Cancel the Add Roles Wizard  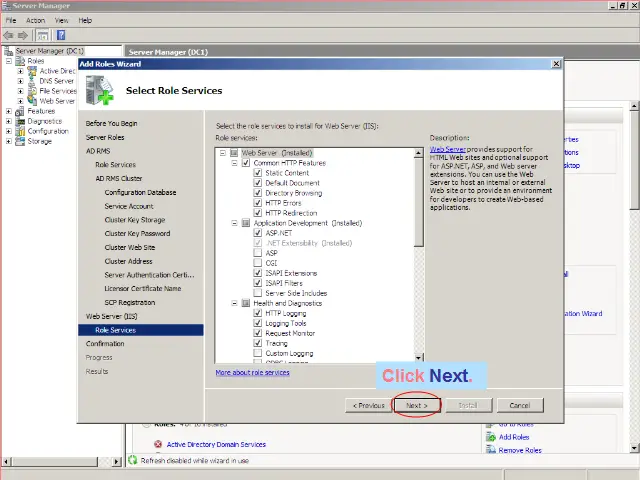click(520, 405)
